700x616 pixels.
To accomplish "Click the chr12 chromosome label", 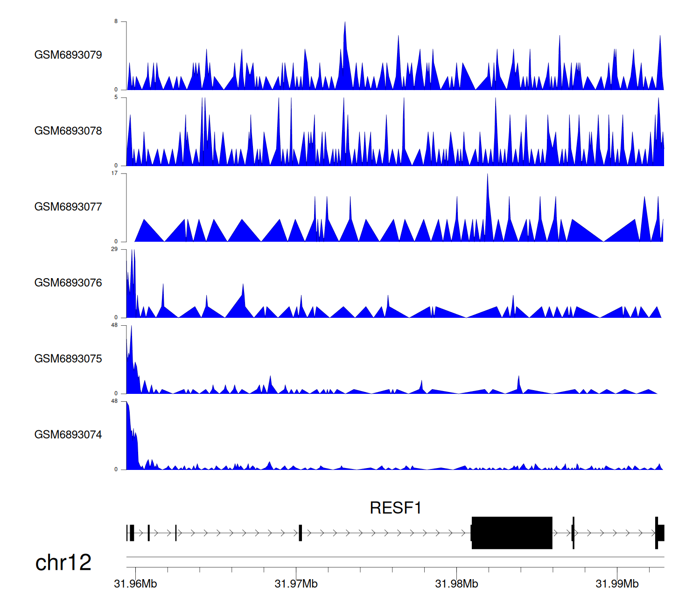I will pyautogui.click(x=63, y=563).
